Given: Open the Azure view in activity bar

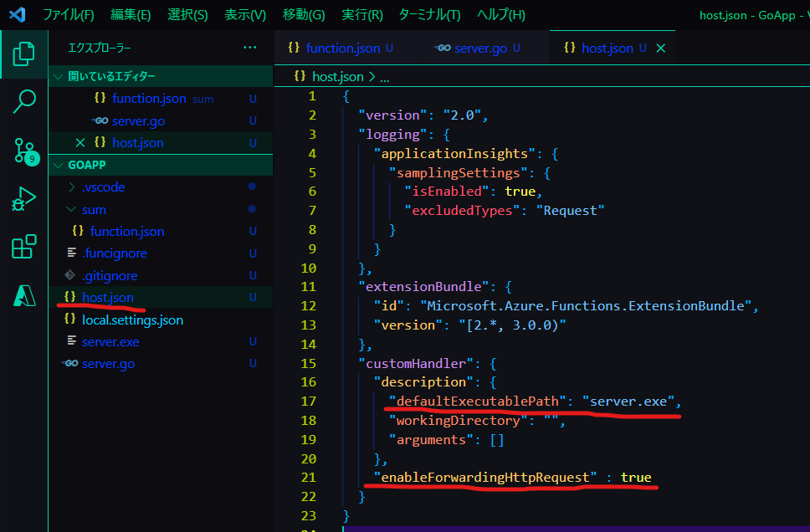Looking at the screenshot, I should click(23, 295).
